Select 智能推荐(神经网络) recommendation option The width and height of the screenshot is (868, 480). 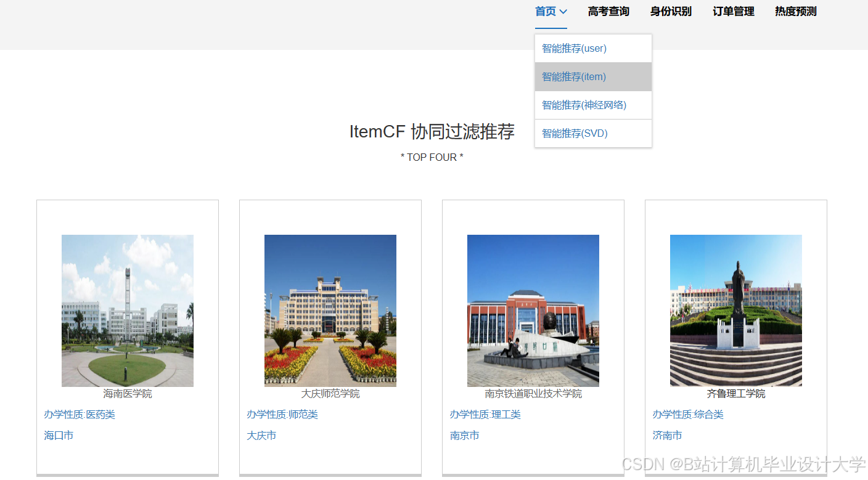(583, 105)
